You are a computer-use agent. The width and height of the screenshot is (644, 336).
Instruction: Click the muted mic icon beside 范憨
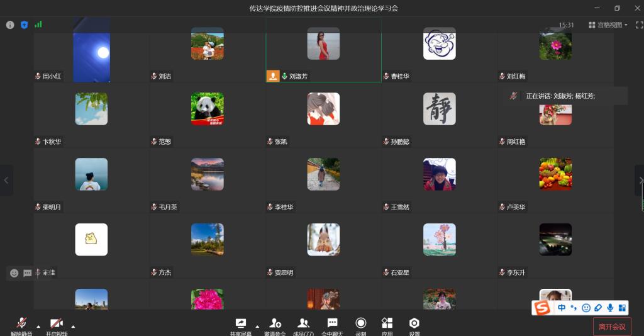(154, 142)
